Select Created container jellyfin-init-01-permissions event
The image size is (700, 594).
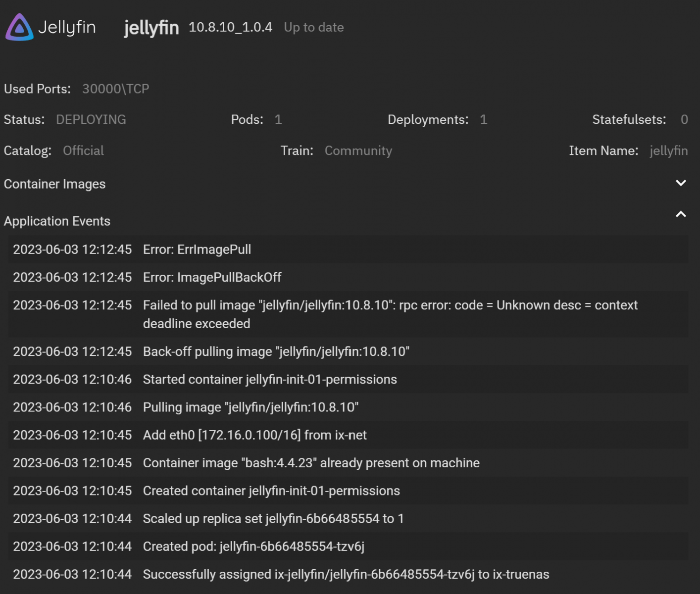tap(348, 491)
